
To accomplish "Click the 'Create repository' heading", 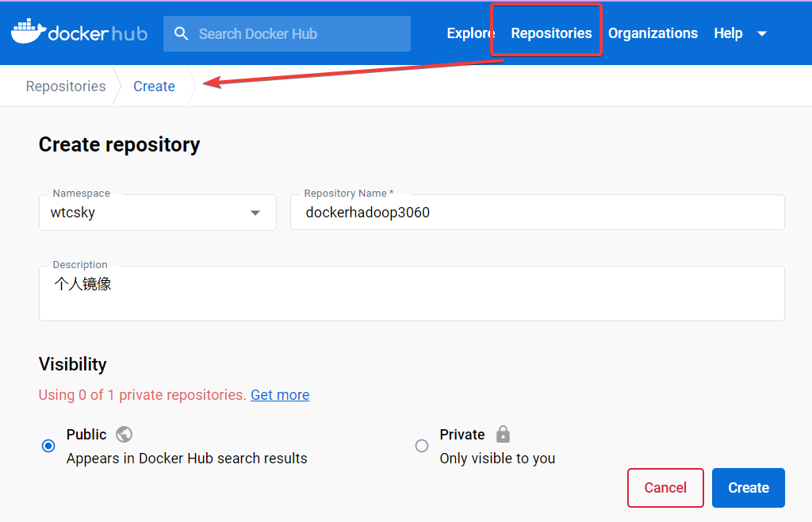I will coord(119,144).
